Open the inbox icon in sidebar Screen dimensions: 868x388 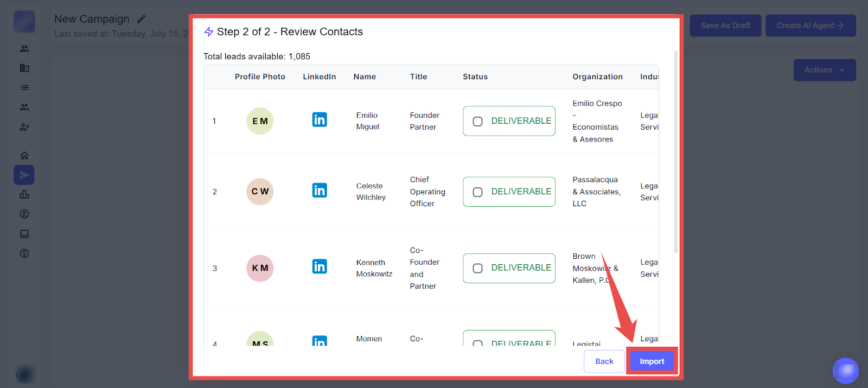[x=24, y=234]
